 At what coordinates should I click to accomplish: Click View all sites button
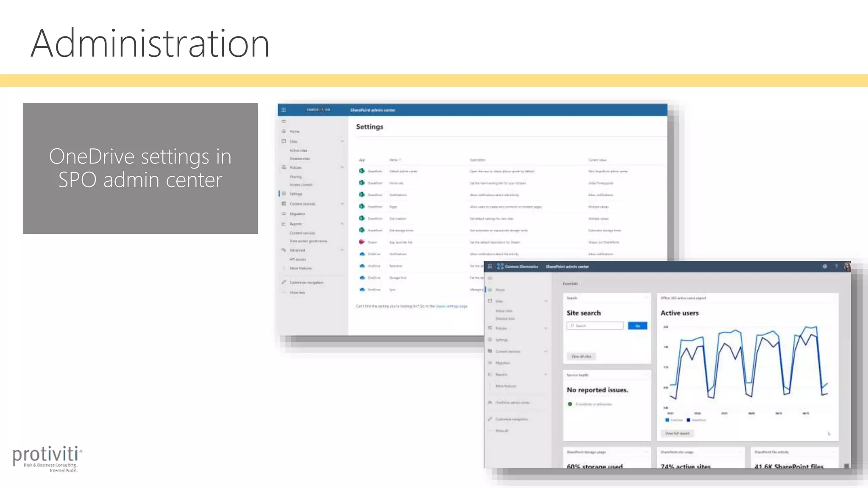click(x=581, y=356)
